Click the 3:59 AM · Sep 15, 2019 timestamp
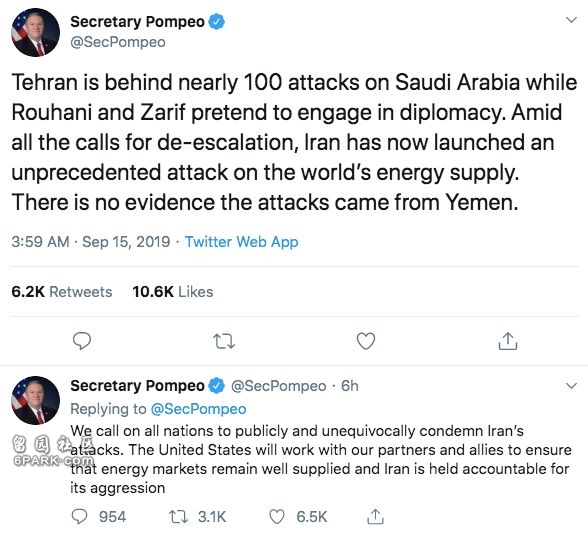The image size is (588, 533). 91,242
